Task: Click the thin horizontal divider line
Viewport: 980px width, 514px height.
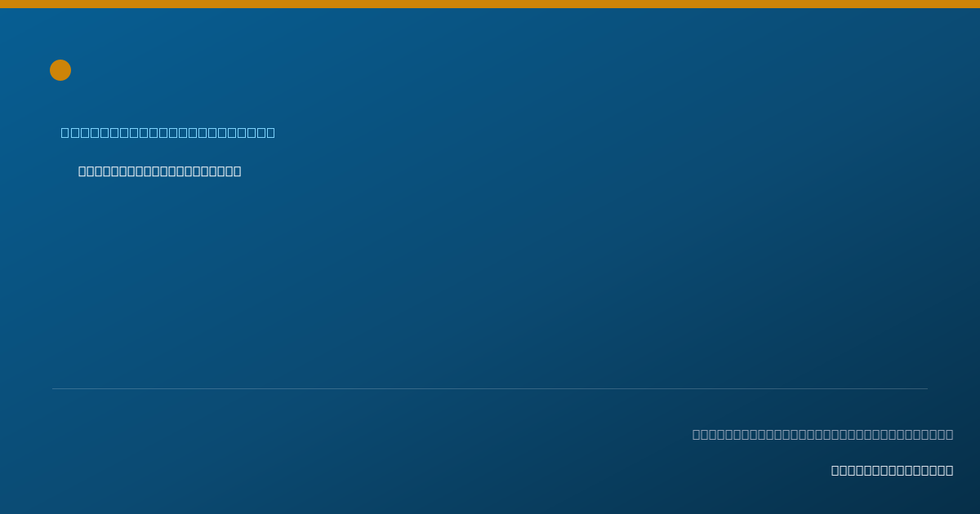Action: [x=490, y=388]
